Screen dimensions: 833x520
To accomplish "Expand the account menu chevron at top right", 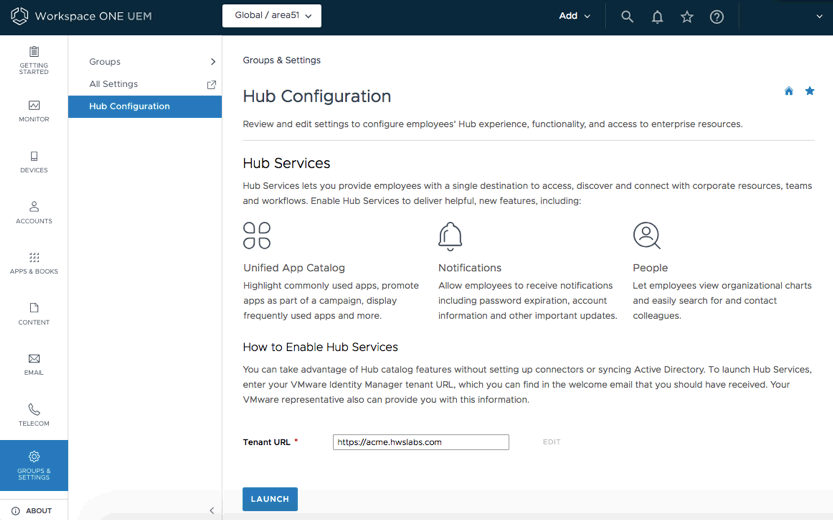I will (x=819, y=16).
